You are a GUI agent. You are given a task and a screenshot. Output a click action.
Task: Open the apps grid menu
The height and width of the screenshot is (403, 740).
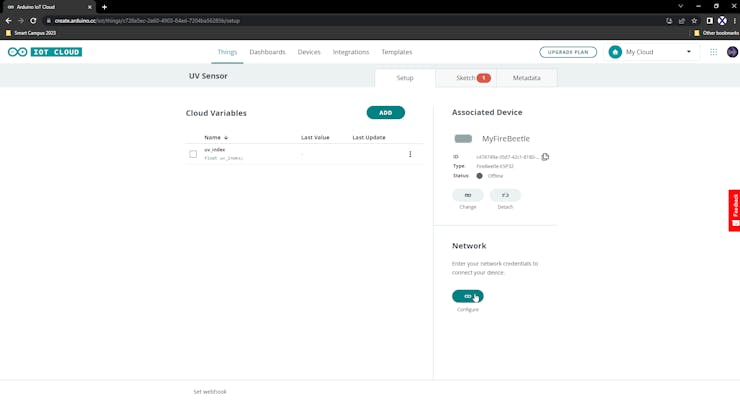pos(713,52)
